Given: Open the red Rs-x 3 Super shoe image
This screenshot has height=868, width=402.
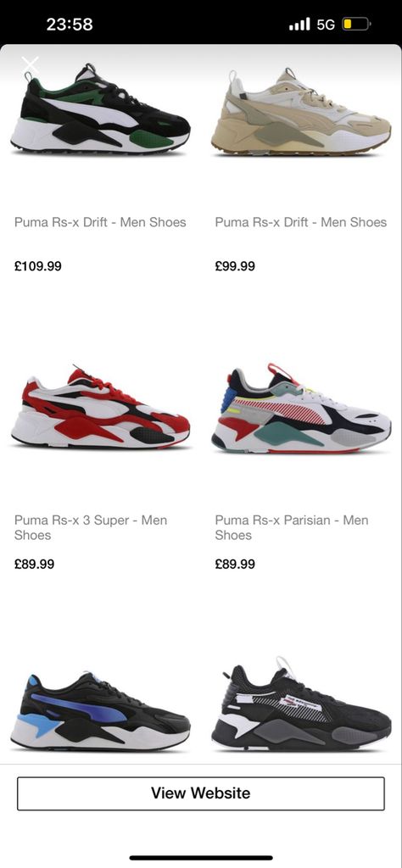Looking at the screenshot, I should [100, 407].
